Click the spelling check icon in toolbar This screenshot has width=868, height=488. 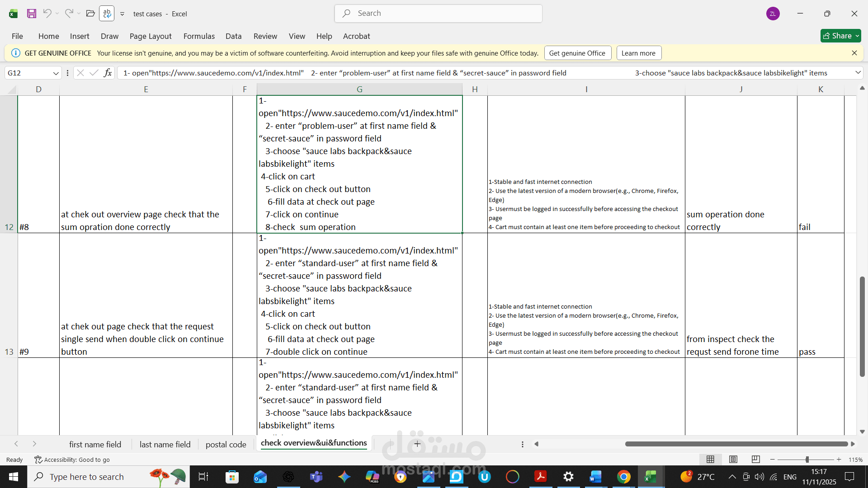click(107, 14)
